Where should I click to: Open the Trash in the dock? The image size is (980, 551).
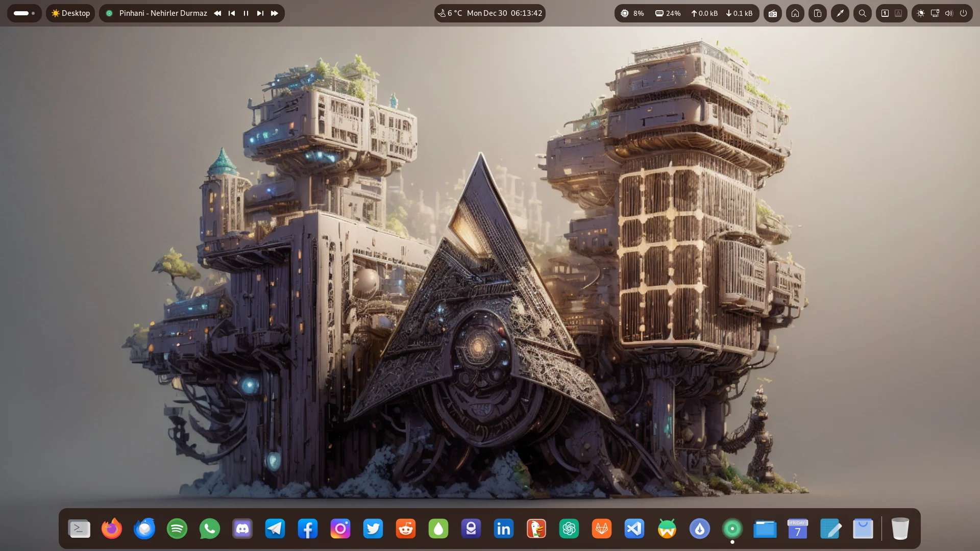900,529
